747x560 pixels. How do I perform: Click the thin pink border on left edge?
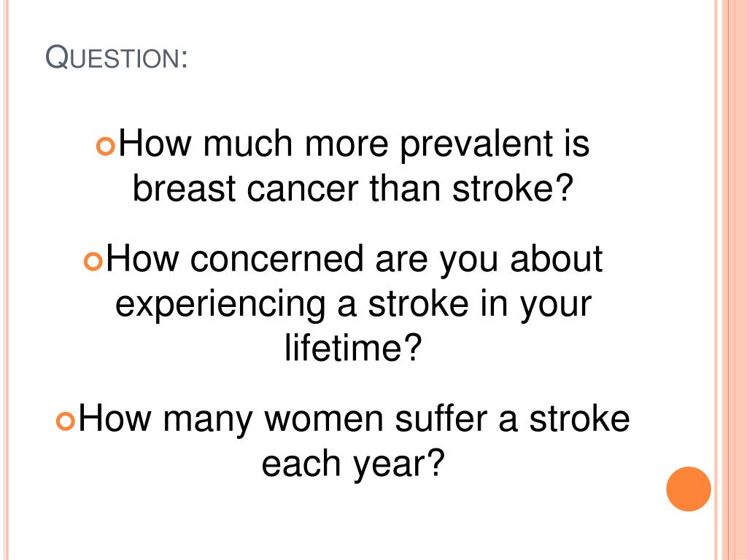point(6,280)
